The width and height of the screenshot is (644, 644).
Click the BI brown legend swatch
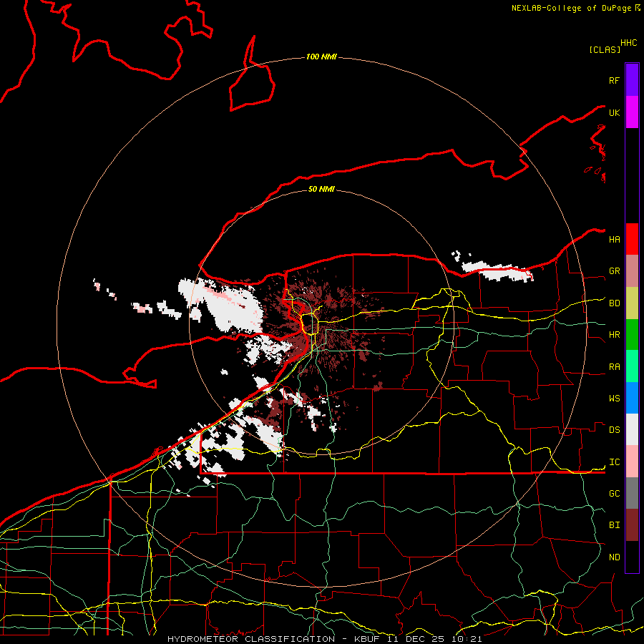(632, 525)
